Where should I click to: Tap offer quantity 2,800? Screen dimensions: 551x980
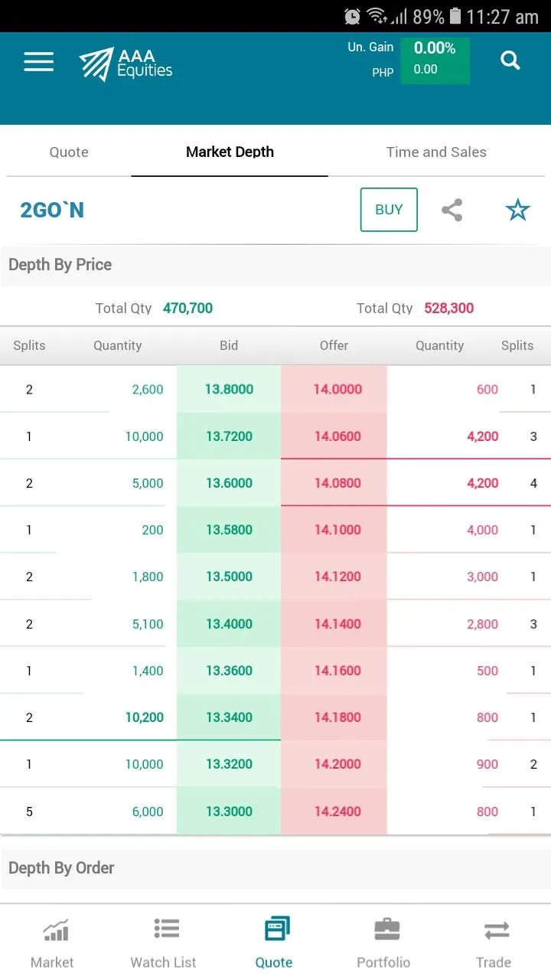pos(483,624)
